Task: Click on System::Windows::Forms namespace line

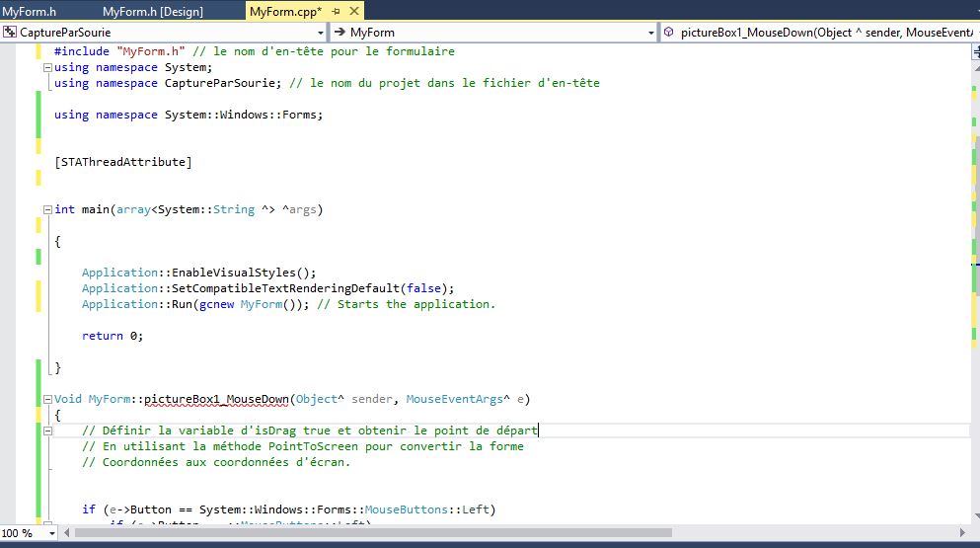Action: coord(188,116)
